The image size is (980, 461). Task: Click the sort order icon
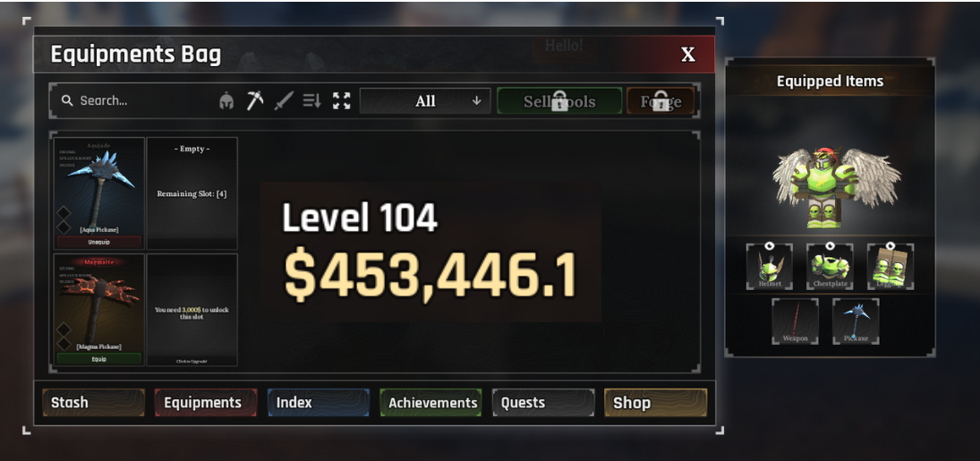tap(311, 101)
